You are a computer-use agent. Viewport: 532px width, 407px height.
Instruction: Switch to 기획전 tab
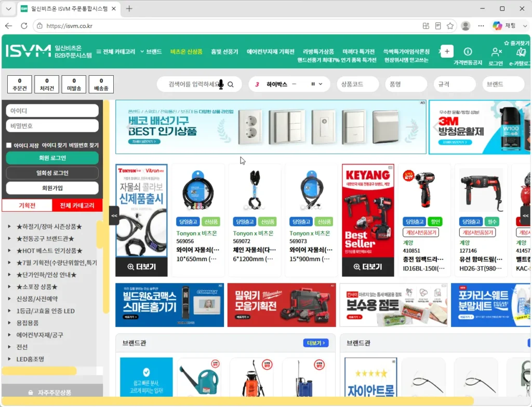(x=27, y=205)
